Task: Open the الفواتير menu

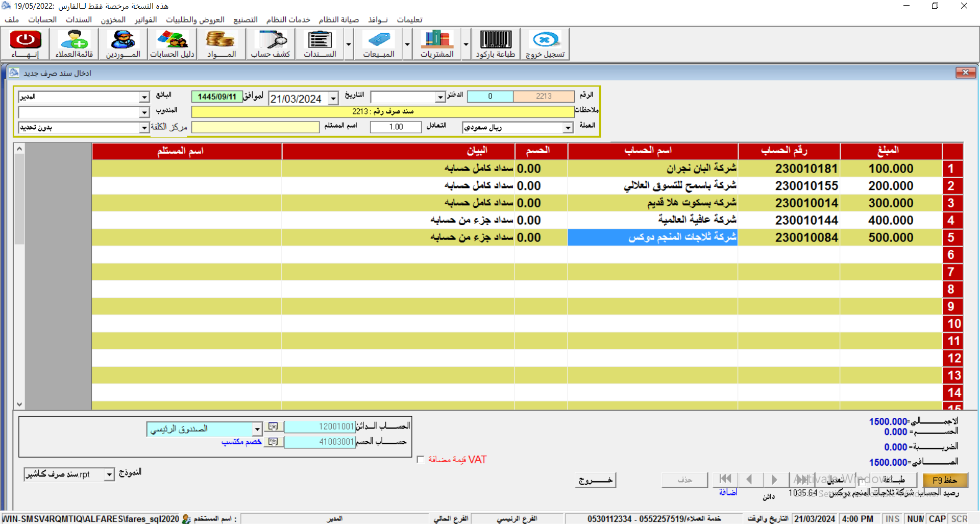Action: coord(145,19)
